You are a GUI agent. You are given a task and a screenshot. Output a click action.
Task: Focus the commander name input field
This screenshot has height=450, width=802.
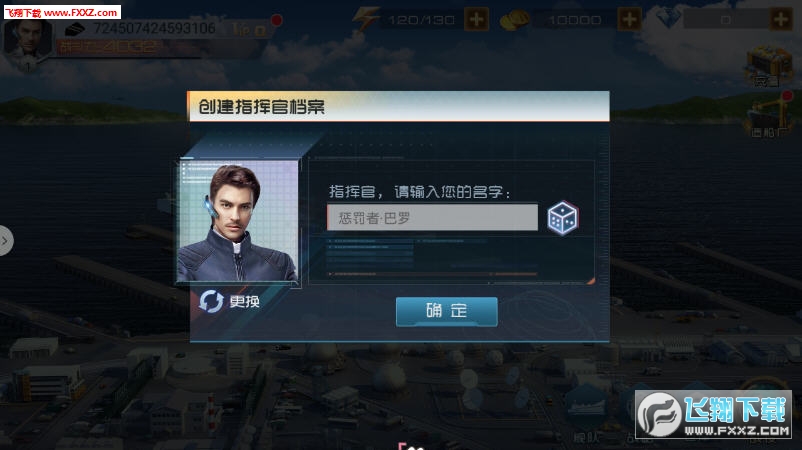tap(432, 218)
